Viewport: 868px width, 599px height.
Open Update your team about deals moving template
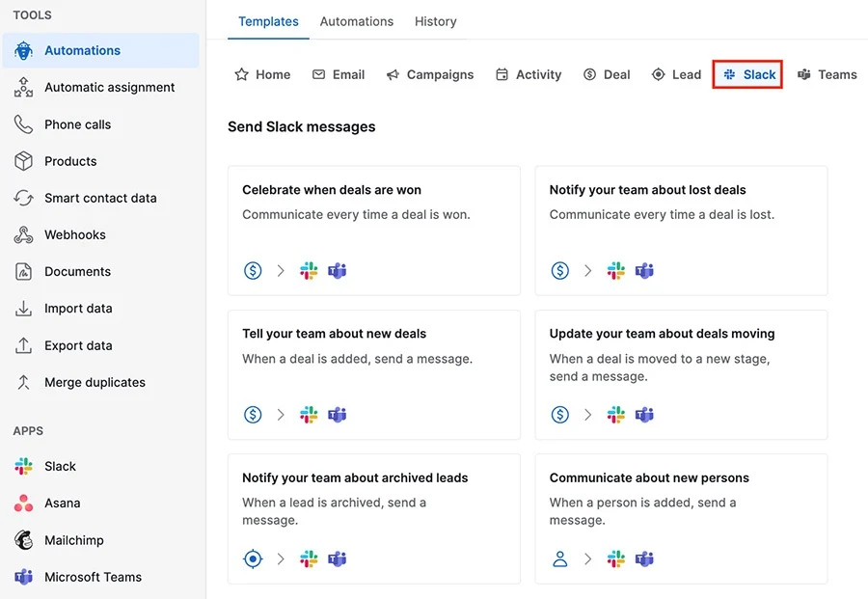click(682, 375)
